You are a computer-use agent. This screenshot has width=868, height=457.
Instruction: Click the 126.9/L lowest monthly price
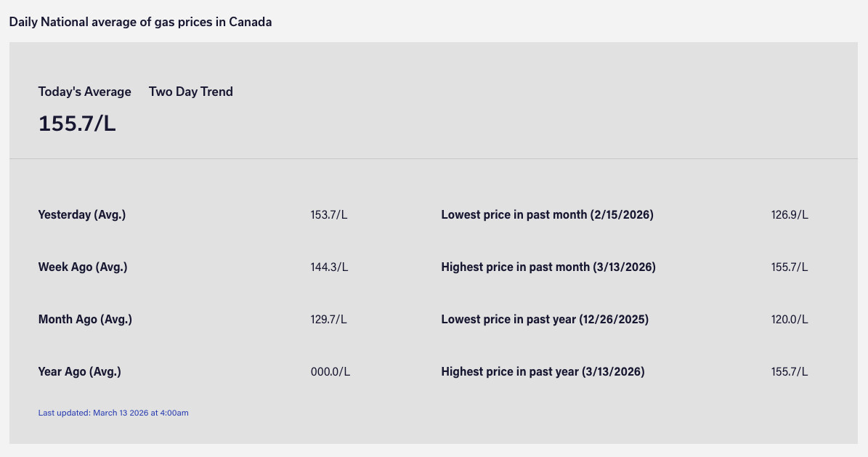point(790,215)
